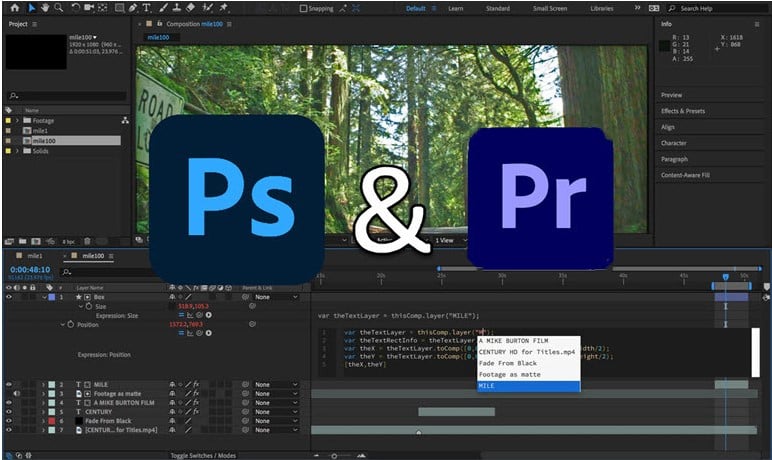Click the Box layer blue label swatch
This screenshot has height=460, width=772.
[52, 297]
